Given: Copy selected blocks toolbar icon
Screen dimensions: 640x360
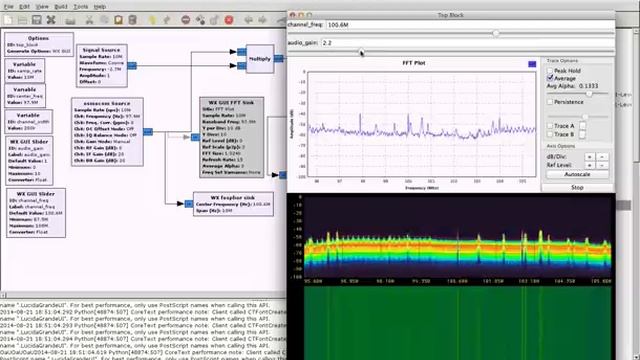Looking at the screenshot, I should [104, 20].
